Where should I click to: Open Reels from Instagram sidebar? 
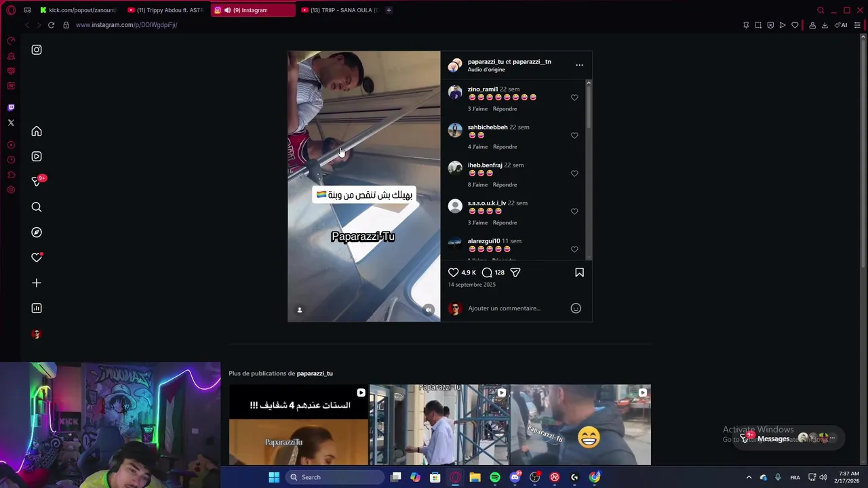click(37, 157)
